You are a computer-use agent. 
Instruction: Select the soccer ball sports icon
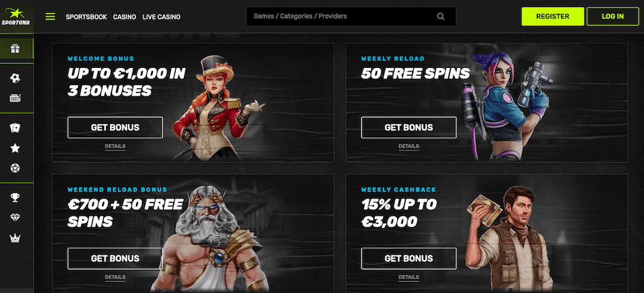(15, 78)
